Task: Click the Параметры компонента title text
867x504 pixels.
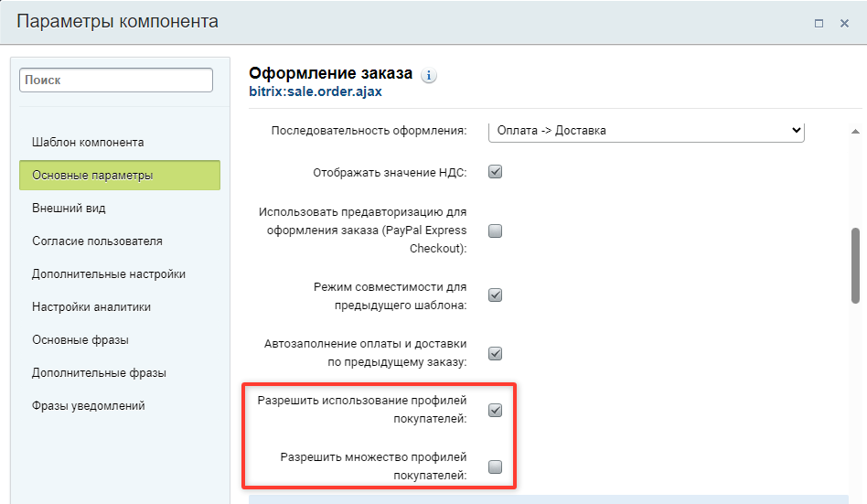Action: point(117,22)
